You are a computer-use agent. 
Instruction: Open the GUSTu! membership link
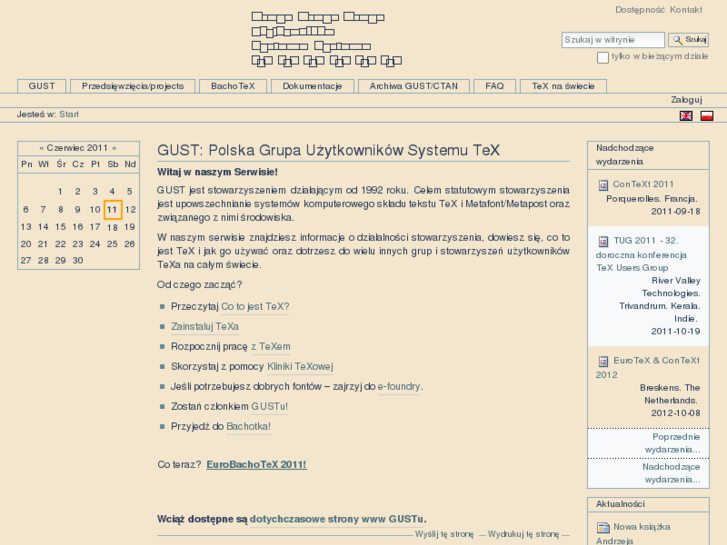coord(269,406)
